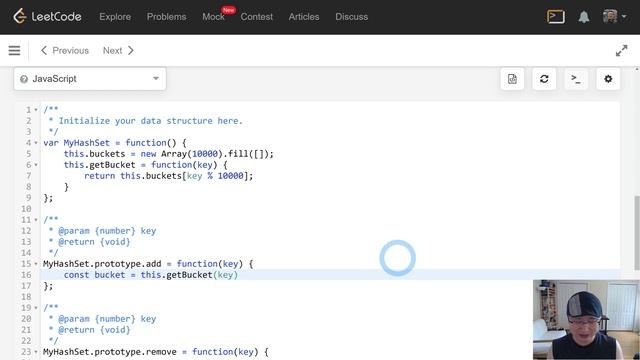Open the playground terminal icon in header
Screen dimensions: 640x360
click(556, 17)
